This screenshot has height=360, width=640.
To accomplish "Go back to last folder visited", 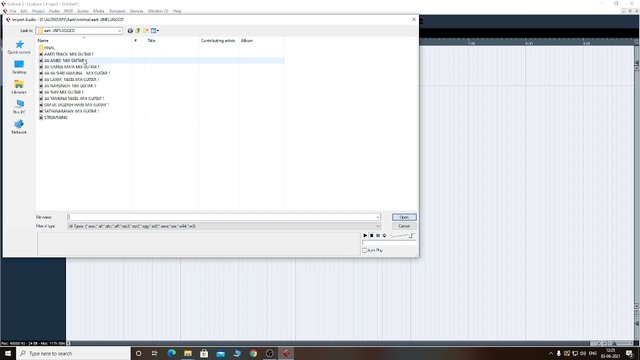I will pyautogui.click(x=130, y=31).
